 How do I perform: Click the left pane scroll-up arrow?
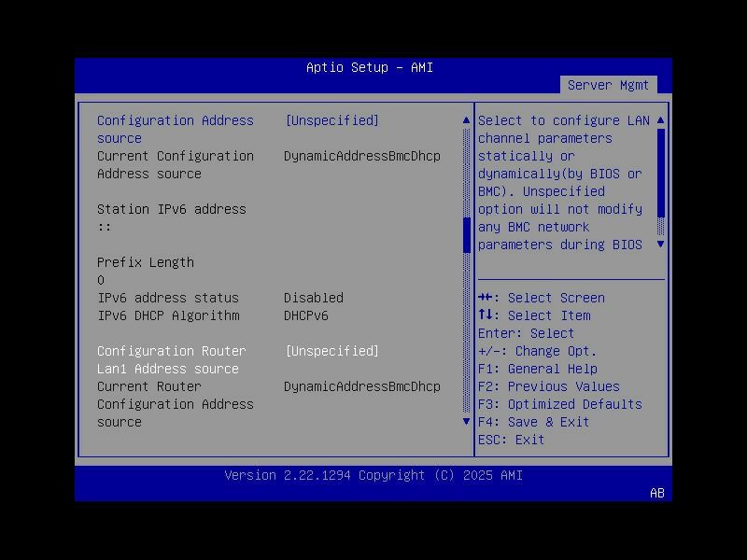tap(466, 119)
